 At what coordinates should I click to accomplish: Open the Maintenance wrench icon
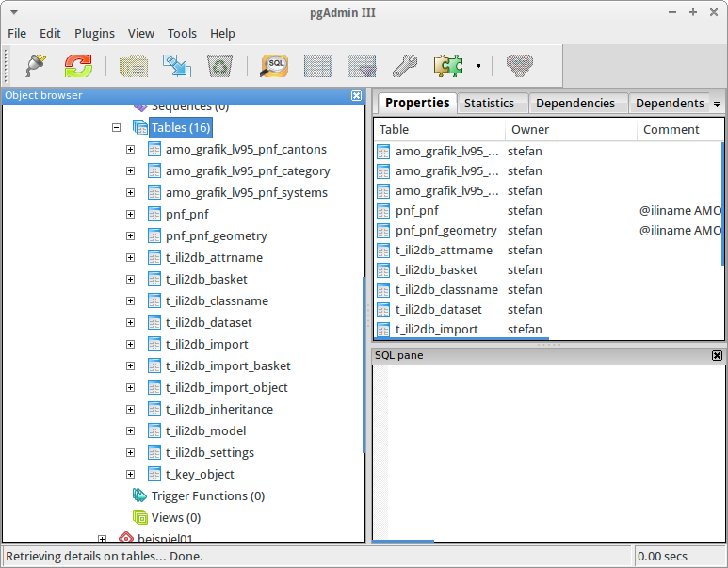[x=405, y=66]
